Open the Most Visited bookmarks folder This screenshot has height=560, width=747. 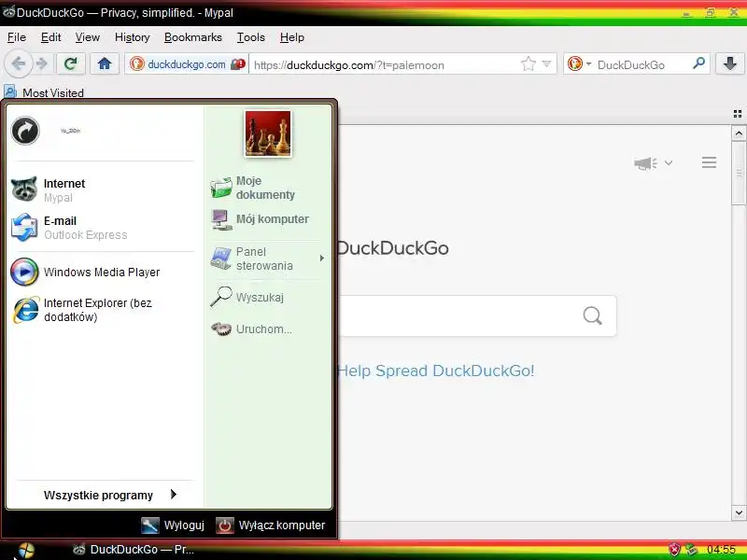pyautogui.click(x=44, y=92)
